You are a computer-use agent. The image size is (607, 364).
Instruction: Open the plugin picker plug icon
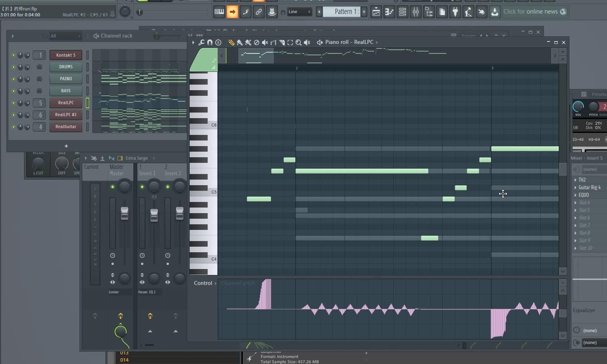[455, 12]
